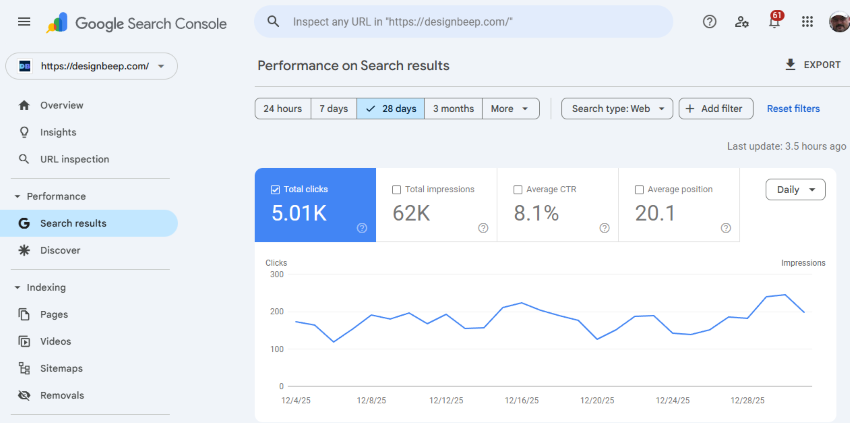850x423 pixels.
Task: Click the Export download icon
Action: (x=790, y=65)
